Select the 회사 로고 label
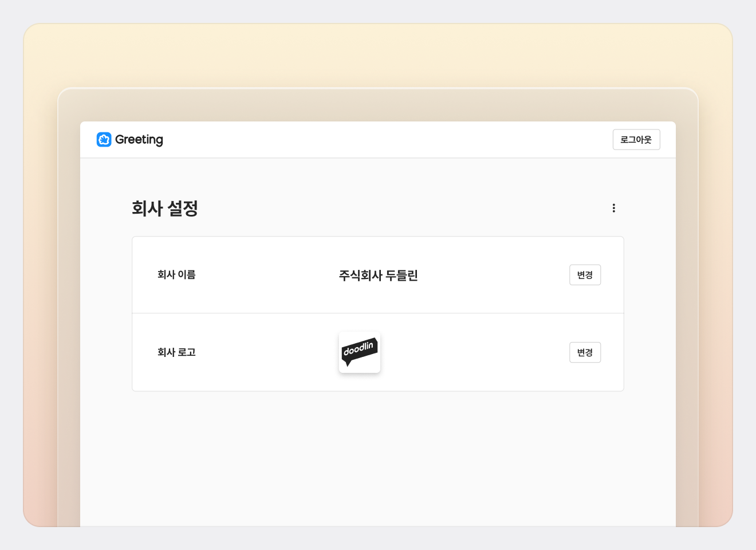The image size is (756, 550). (176, 352)
